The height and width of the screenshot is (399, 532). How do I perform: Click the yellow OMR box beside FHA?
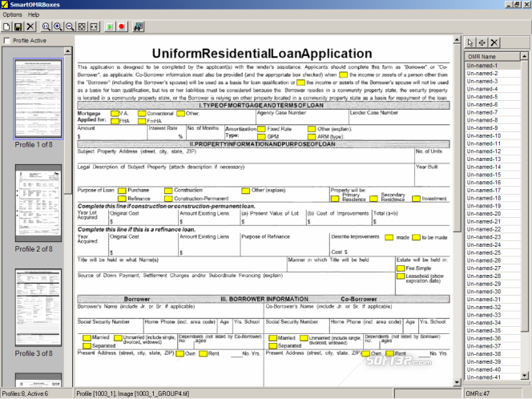tap(115, 121)
